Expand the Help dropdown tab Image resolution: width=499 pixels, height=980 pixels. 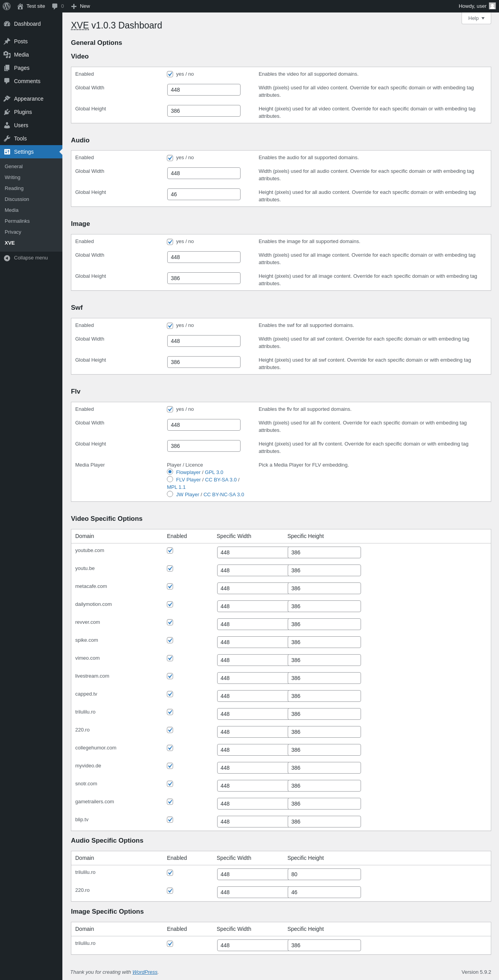tap(476, 18)
